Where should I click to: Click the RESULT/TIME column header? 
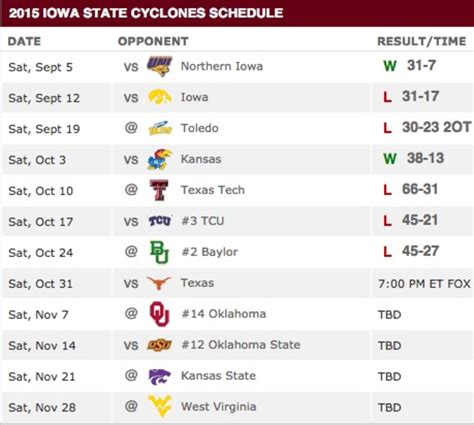pos(422,41)
